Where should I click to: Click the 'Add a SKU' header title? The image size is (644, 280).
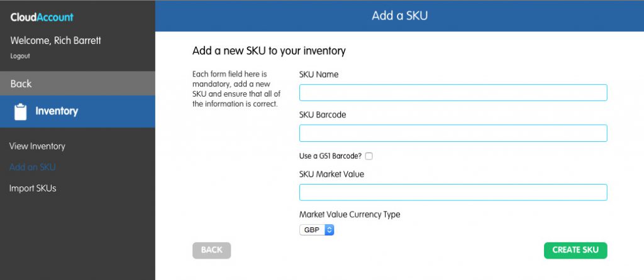click(x=399, y=16)
